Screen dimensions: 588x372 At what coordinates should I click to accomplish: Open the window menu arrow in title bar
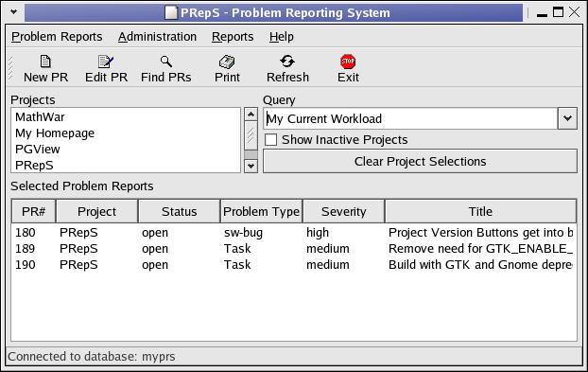14,12
